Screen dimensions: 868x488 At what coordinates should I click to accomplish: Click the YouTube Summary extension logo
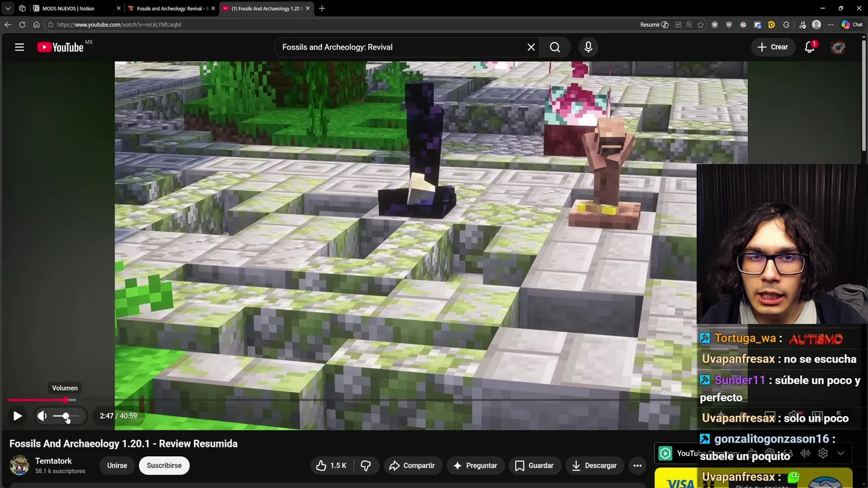(x=665, y=453)
